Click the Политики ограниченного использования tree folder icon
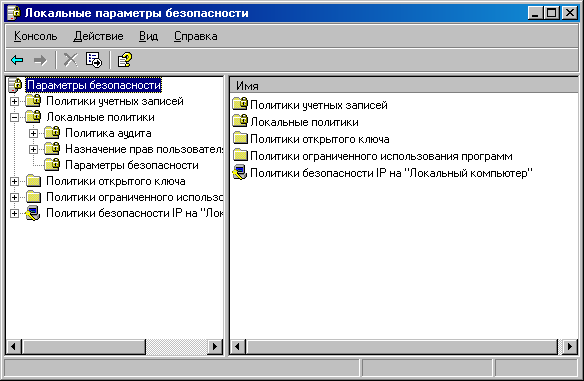Image resolution: width=584 pixels, height=381 pixels. 34,197
